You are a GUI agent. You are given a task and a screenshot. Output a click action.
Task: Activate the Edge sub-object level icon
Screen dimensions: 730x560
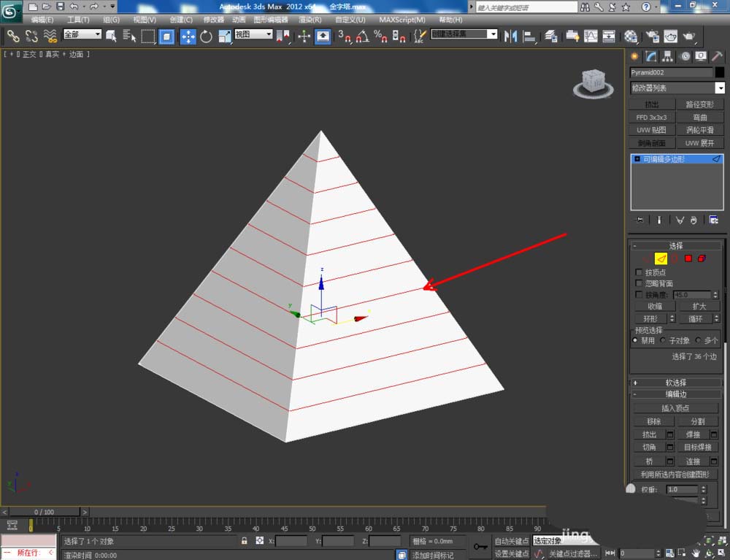coord(660,258)
